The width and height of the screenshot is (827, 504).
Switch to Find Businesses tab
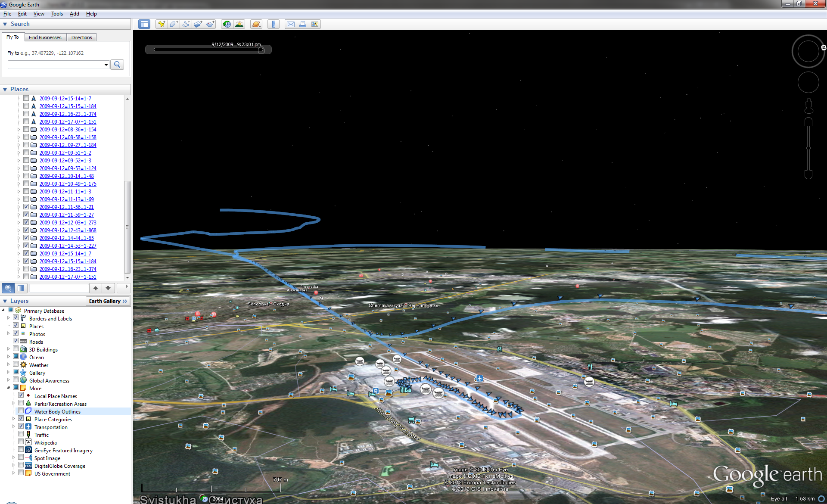click(x=45, y=37)
